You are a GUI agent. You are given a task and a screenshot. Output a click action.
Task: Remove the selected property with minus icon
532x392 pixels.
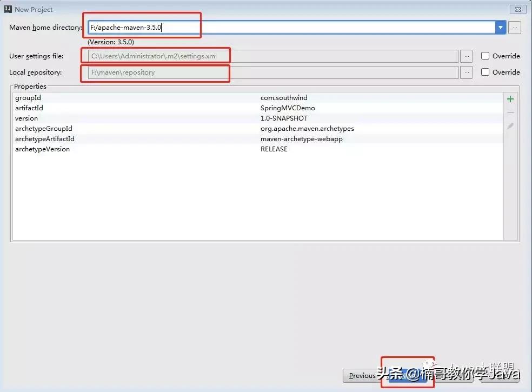[x=510, y=112]
